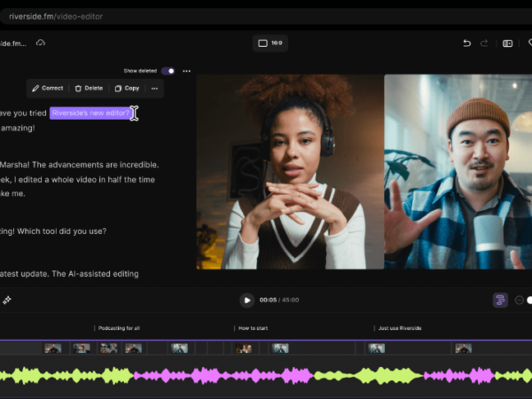Viewport: 532px width, 399px height.
Task: Toggle the layout panel icon
Action: pos(507,43)
